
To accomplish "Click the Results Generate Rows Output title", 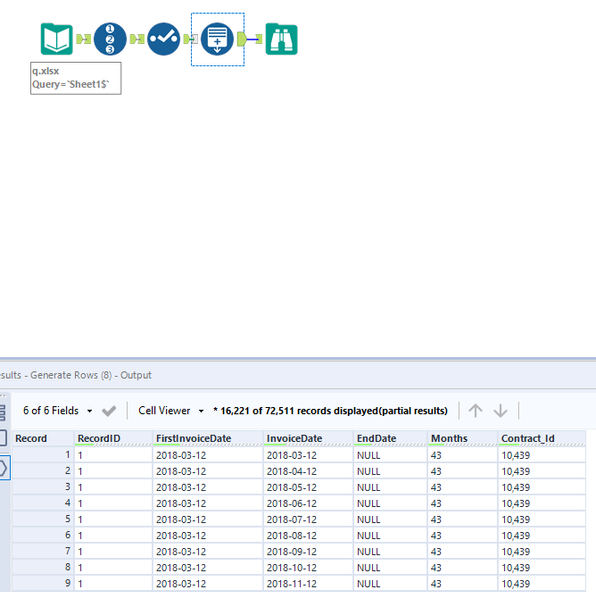I will (76, 375).
